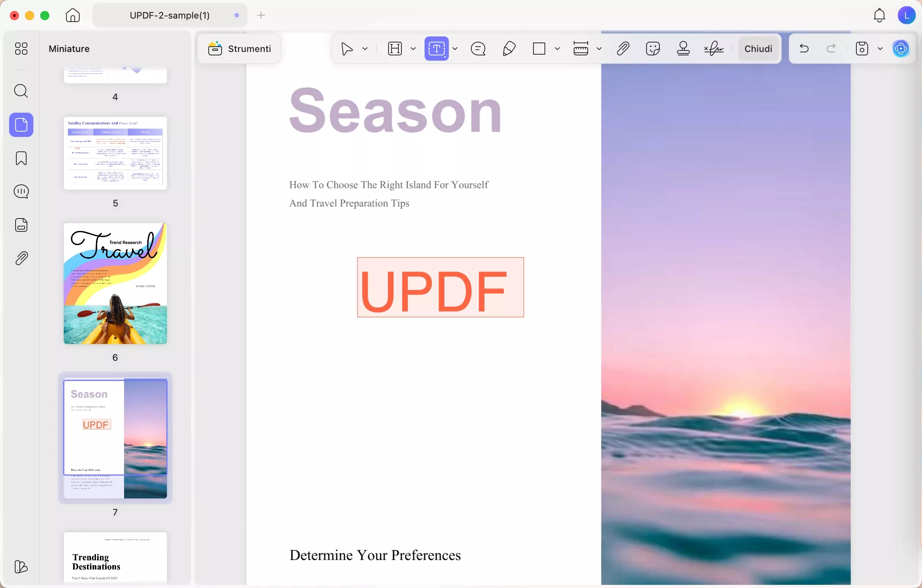
Task: Select the sticker annotation tool
Action: (653, 49)
